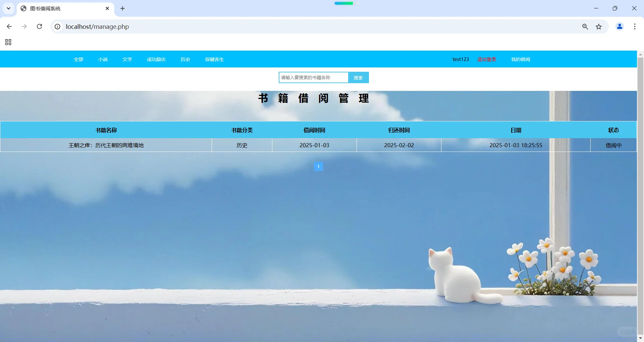
Task: Switch to the 历史 category menu item
Action: [x=185, y=59]
